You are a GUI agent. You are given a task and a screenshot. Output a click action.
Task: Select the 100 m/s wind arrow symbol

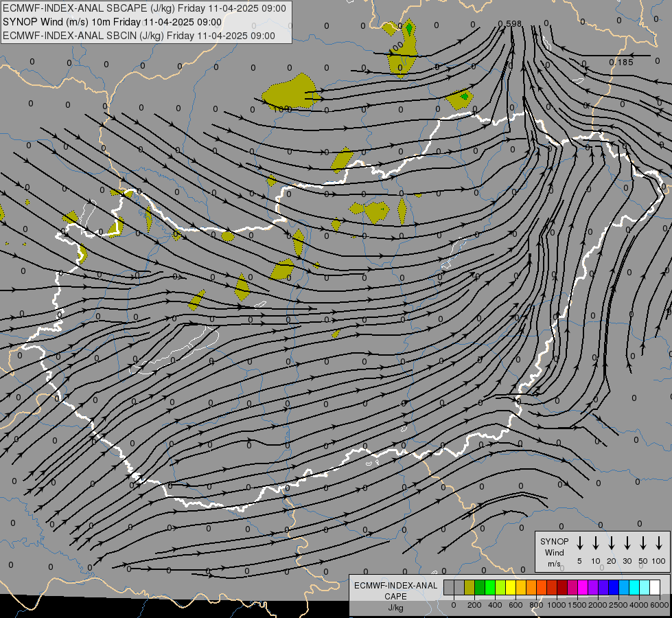tap(659, 542)
